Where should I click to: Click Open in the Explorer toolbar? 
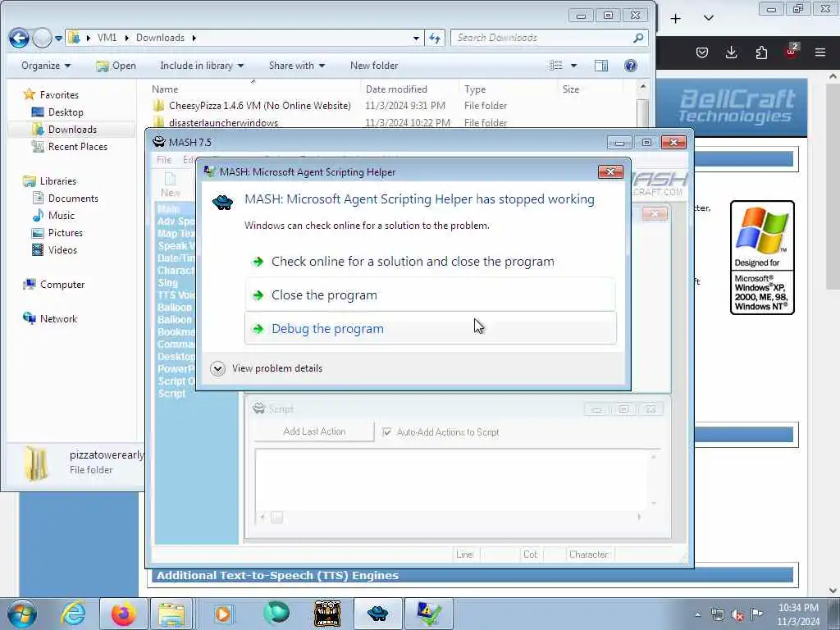pyautogui.click(x=116, y=66)
